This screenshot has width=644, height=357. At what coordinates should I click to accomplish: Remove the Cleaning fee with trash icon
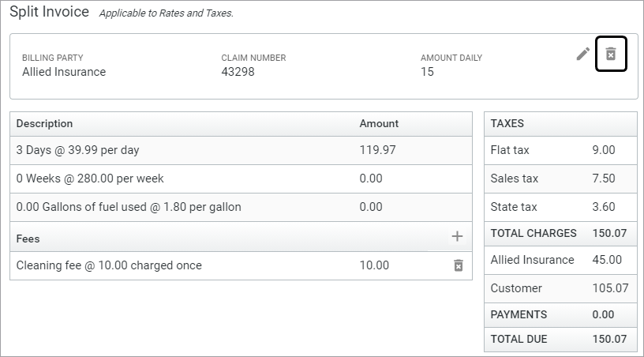458,265
